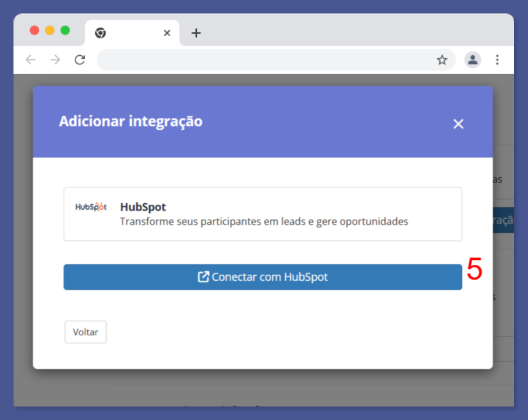Select the HubSpot integration card

click(x=262, y=214)
